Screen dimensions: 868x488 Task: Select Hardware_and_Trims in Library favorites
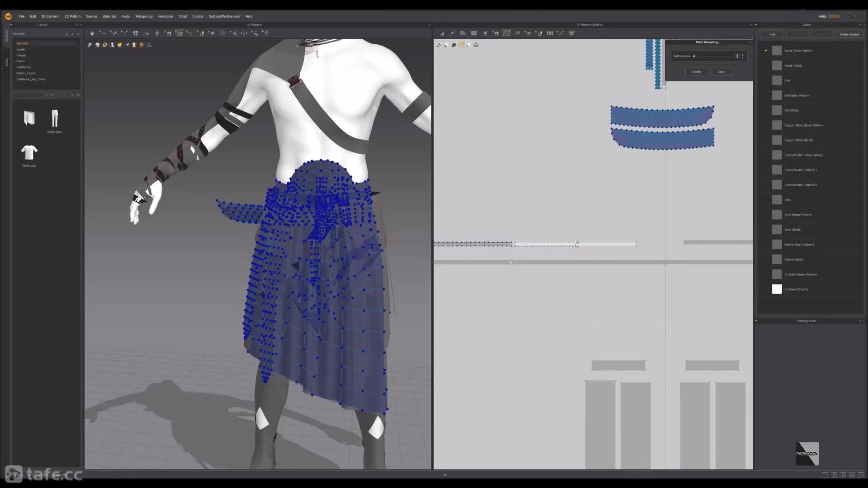tap(31, 79)
